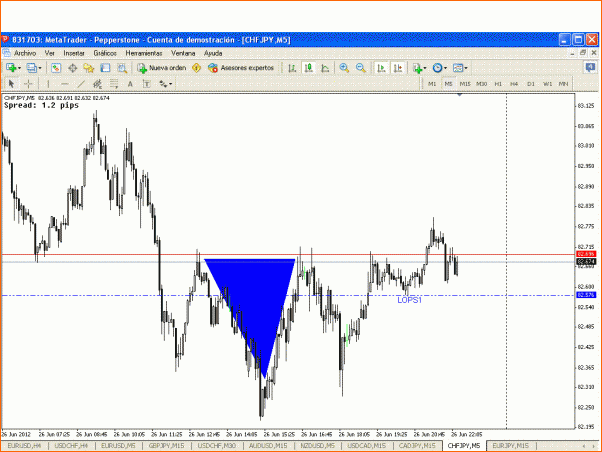Open the Strategy Tester magnifier icon
The image size is (602, 452).
(x=122, y=68)
